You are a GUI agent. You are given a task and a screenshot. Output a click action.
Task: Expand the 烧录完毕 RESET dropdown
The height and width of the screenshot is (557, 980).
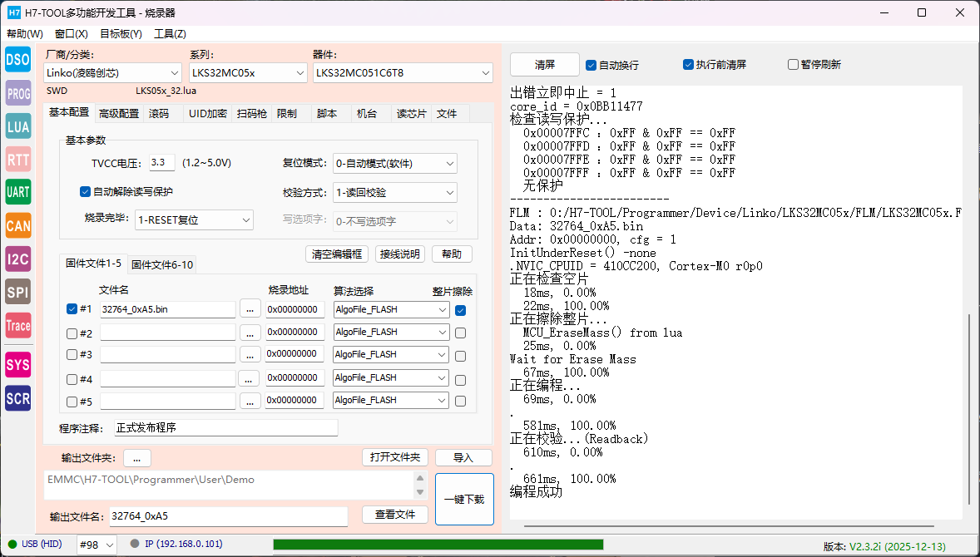194,220
